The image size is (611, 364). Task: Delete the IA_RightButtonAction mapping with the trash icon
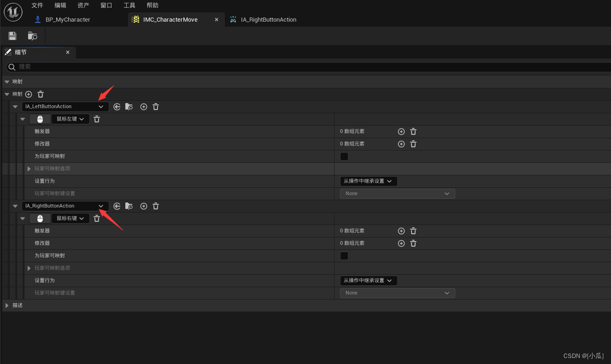tap(156, 206)
